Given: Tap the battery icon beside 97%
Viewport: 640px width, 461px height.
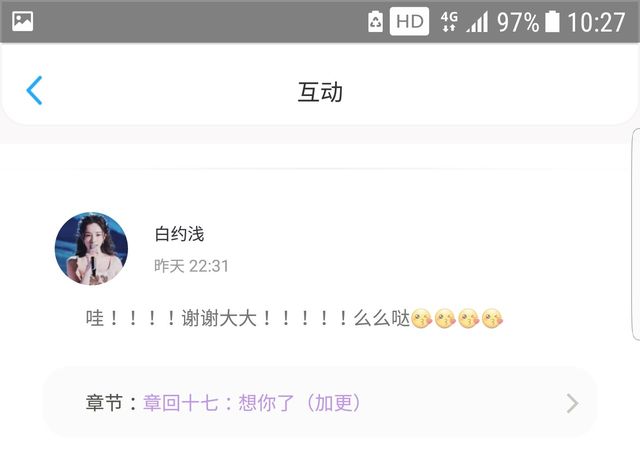Looking at the screenshot, I should click(552, 22).
